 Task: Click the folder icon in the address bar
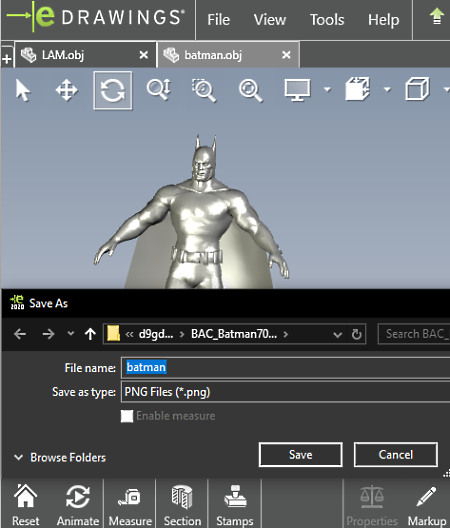click(x=114, y=333)
